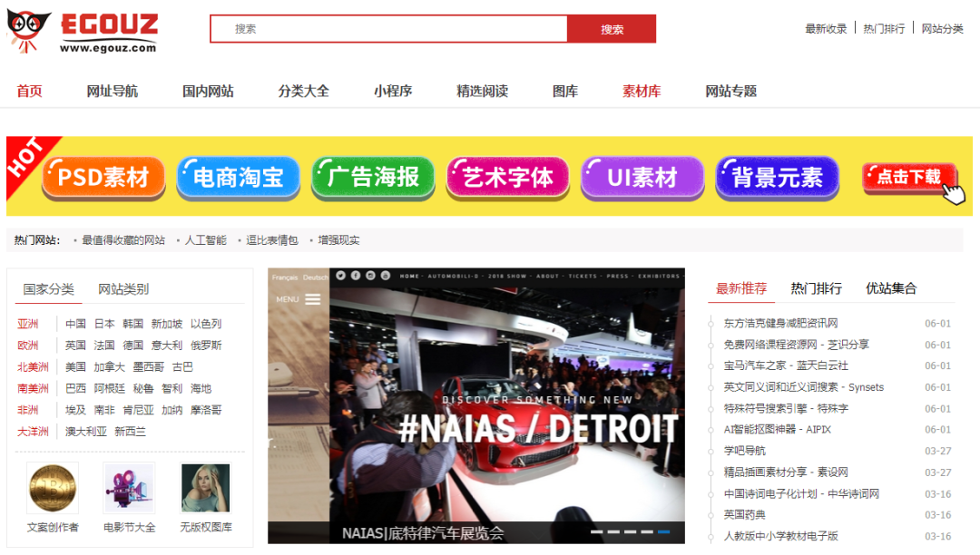Open the 人工智能 hot site link
Screen dimensions: 980x555
[206, 240]
